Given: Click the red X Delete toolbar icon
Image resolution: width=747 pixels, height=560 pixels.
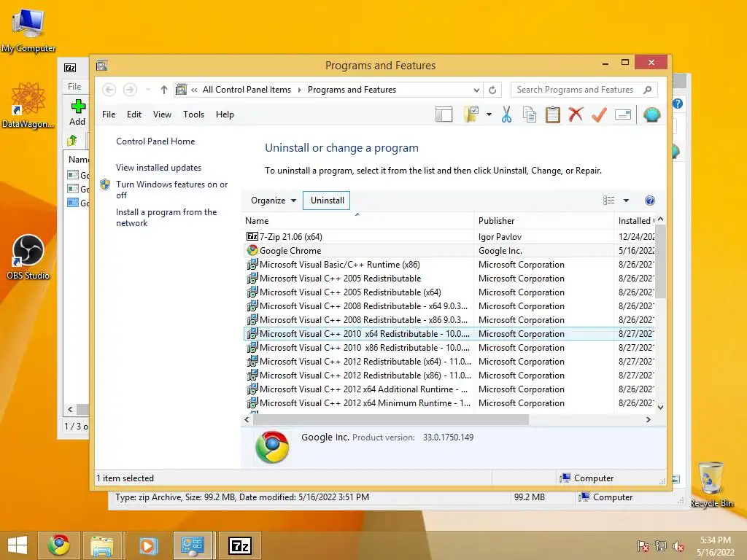Looking at the screenshot, I should click(x=576, y=114).
